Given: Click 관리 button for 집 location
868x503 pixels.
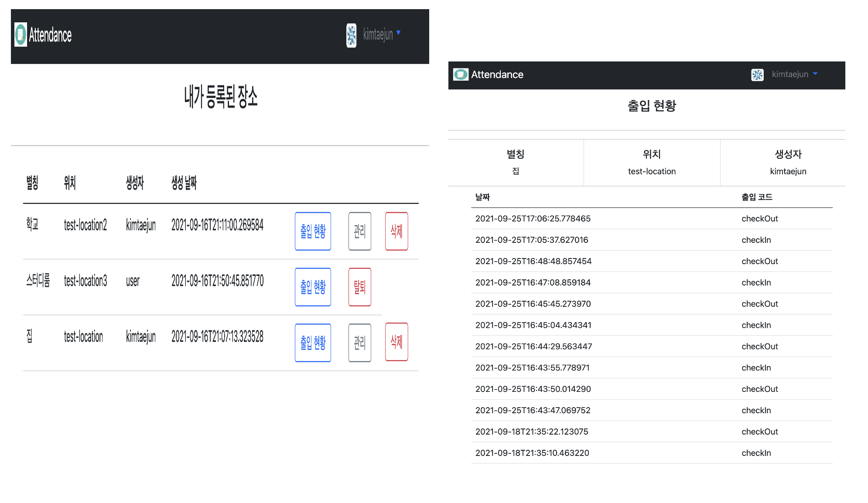Looking at the screenshot, I should [359, 343].
